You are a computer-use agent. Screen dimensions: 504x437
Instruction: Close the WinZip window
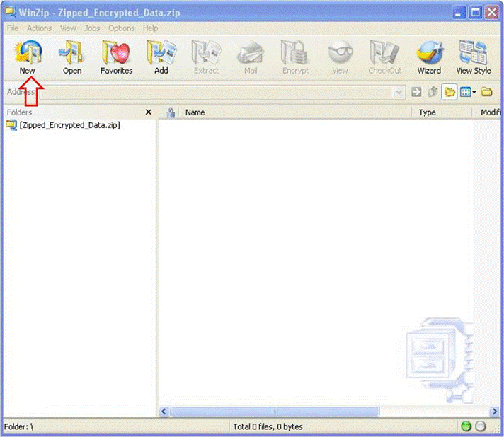point(492,13)
